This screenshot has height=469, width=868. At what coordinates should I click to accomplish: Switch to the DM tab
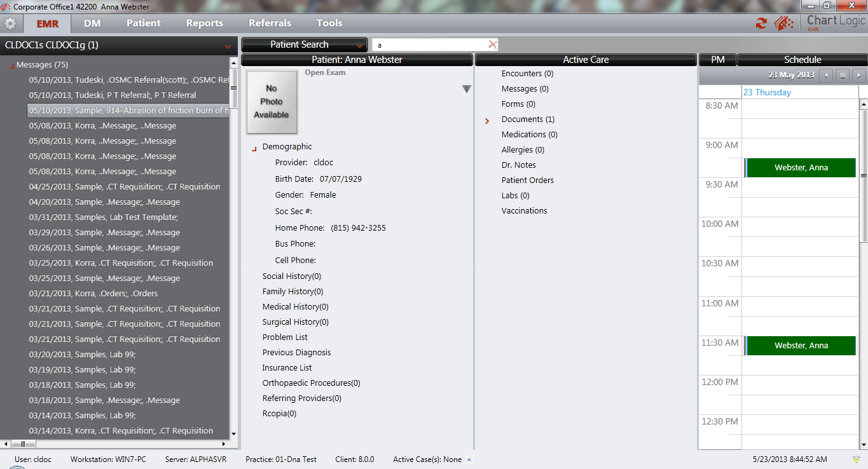(91, 22)
